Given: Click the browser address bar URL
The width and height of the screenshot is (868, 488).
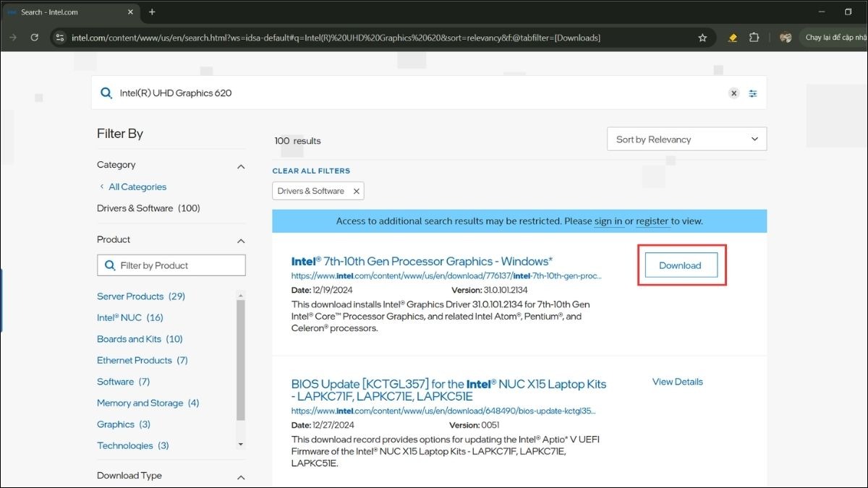Looking at the screenshot, I should click(336, 38).
